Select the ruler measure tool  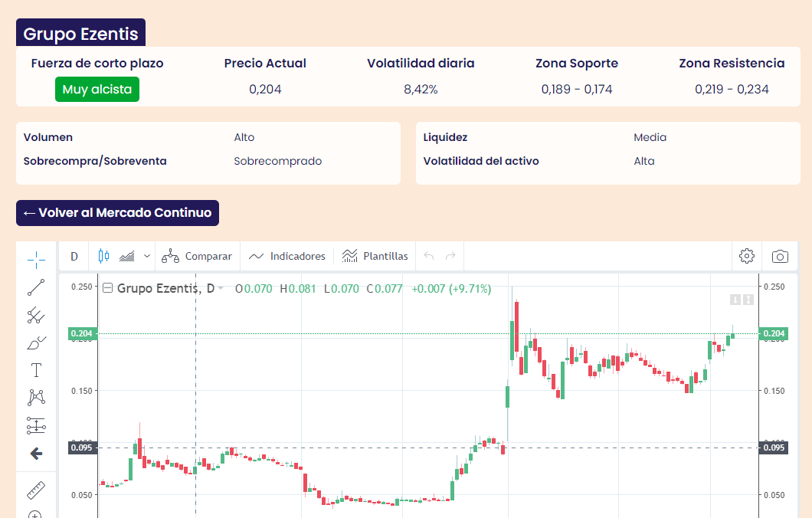(36, 490)
